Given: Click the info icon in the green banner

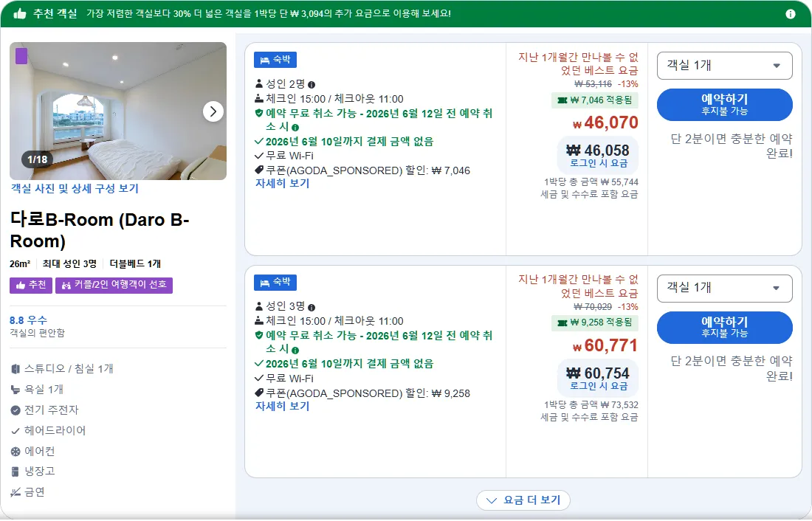Looking at the screenshot, I should (x=791, y=14).
